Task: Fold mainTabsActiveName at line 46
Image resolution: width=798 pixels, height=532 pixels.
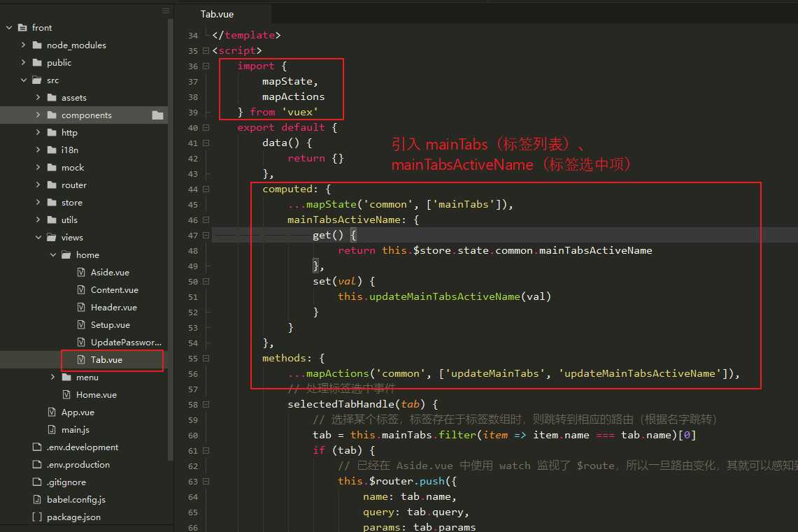Action: pyautogui.click(x=206, y=220)
